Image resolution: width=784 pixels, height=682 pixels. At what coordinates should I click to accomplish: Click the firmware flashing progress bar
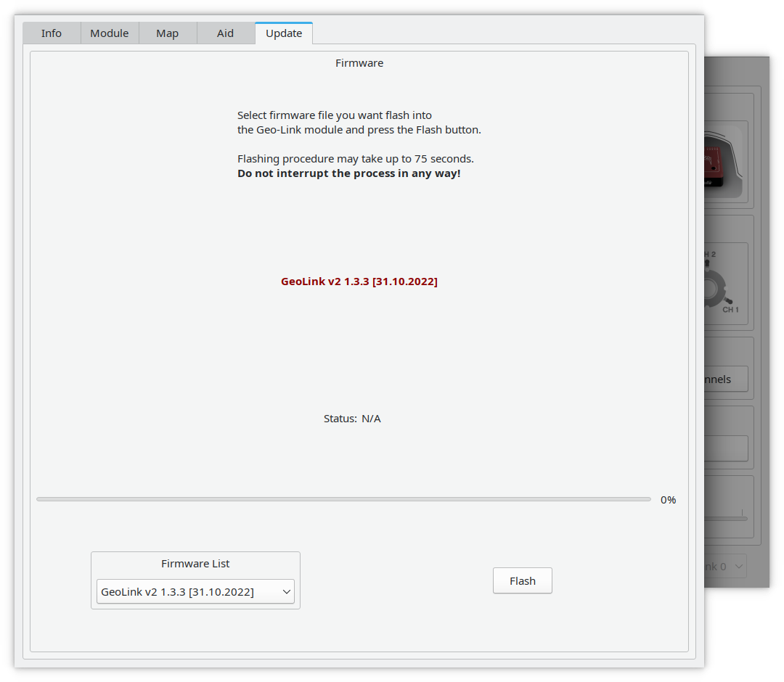pos(343,499)
